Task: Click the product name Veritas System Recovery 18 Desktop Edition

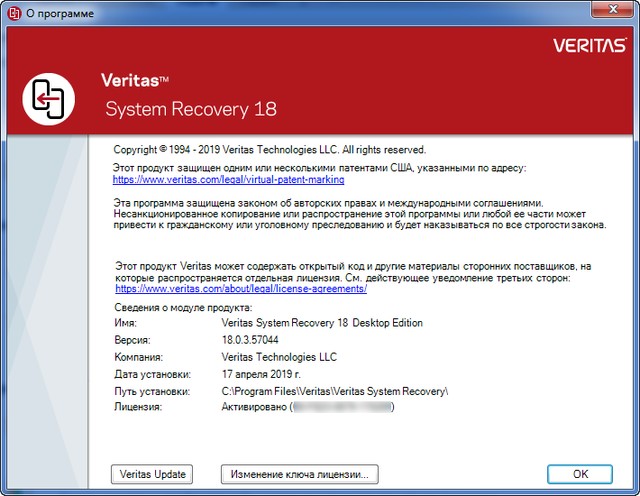Action: (321, 323)
